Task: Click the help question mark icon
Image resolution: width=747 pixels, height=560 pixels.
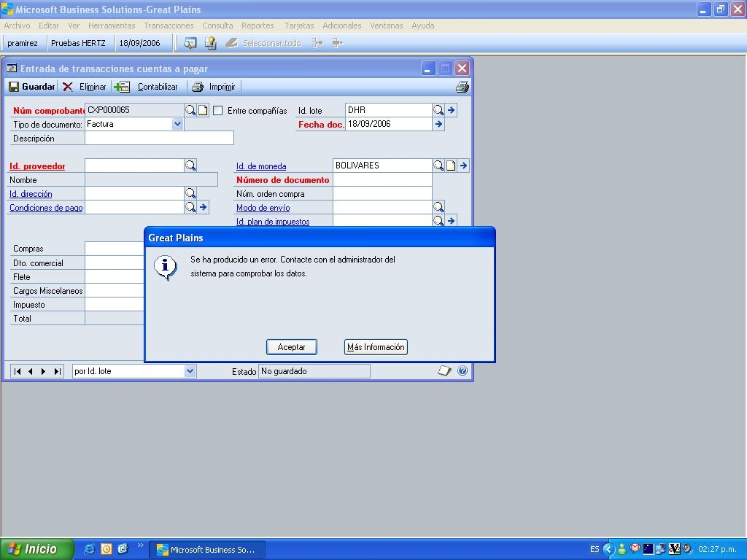Action: (462, 370)
